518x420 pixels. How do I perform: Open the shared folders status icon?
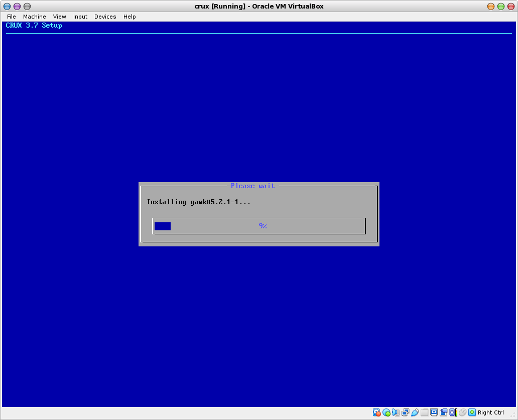(x=424, y=412)
